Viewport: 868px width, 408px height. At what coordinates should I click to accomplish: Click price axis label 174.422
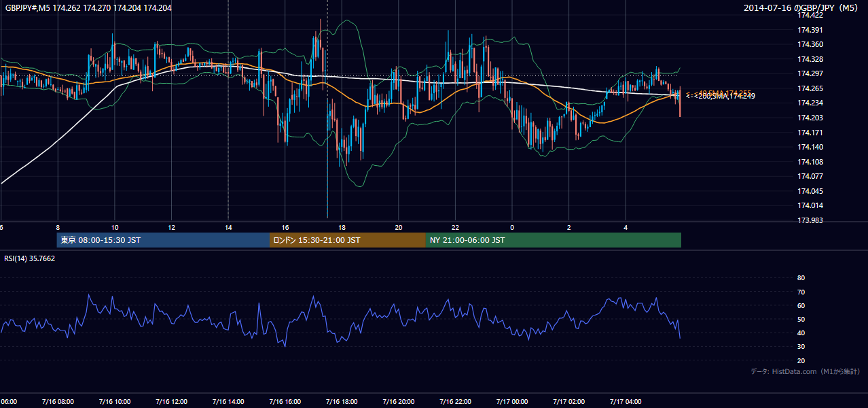[812, 15]
